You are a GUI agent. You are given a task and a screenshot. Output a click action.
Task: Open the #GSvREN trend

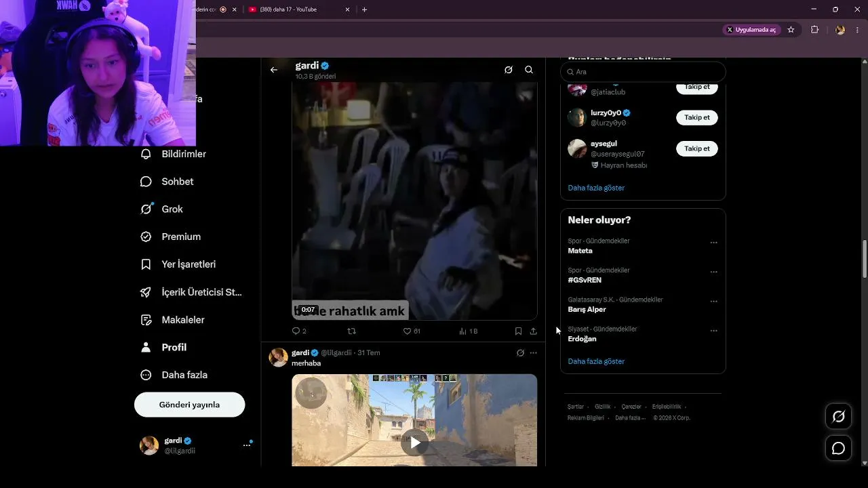[x=585, y=280]
